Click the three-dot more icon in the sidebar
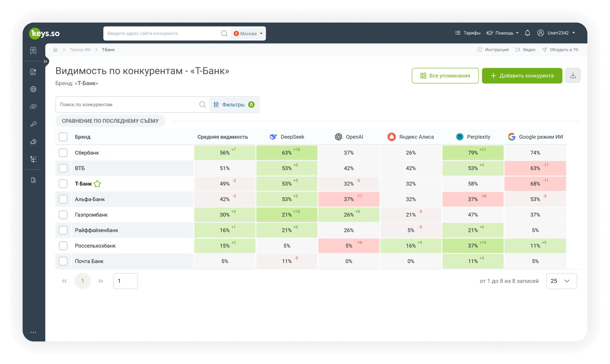This screenshot has width=610, height=364. coord(33,332)
